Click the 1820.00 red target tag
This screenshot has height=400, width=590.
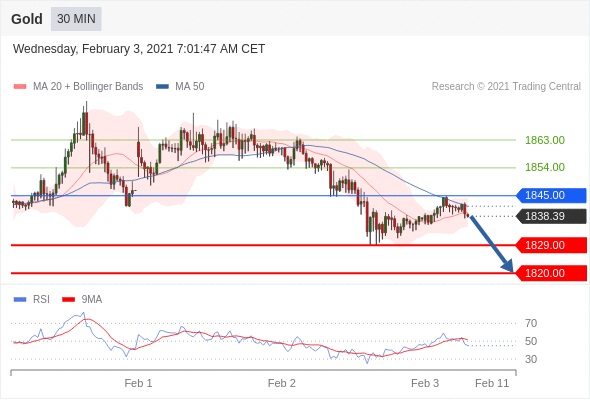[x=551, y=273]
